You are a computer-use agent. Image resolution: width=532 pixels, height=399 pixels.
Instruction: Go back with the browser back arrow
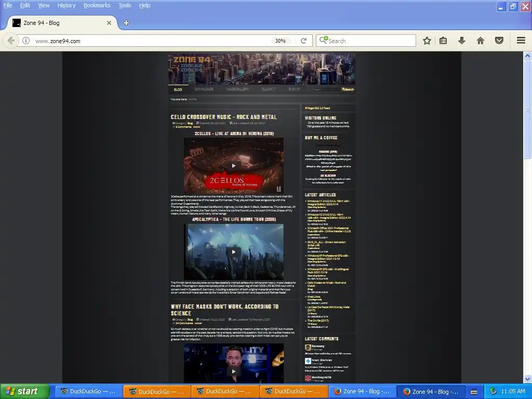pos(11,41)
